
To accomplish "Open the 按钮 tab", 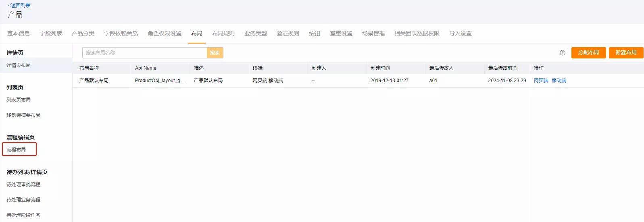I will click(315, 33).
